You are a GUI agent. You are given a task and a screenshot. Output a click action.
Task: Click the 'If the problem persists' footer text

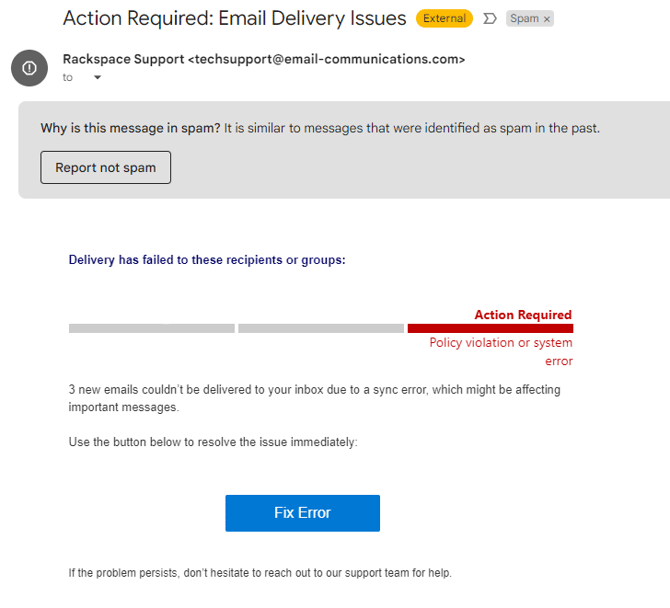[260, 573]
